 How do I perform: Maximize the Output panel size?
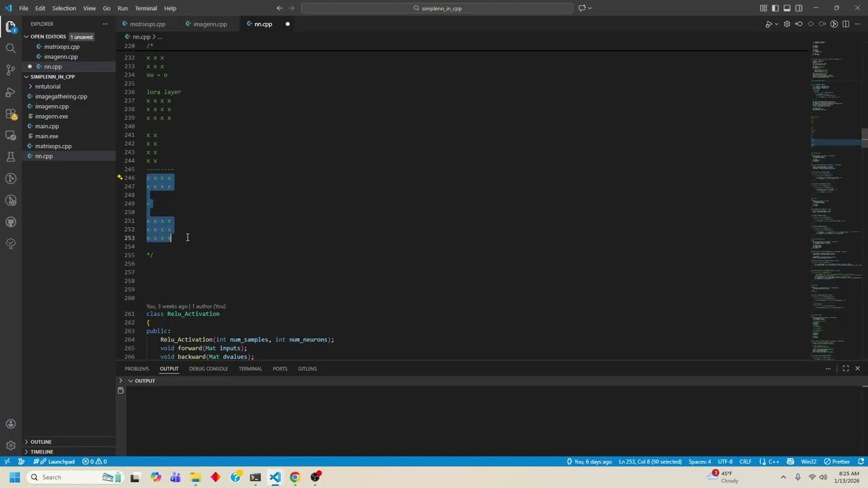point(846,369)
